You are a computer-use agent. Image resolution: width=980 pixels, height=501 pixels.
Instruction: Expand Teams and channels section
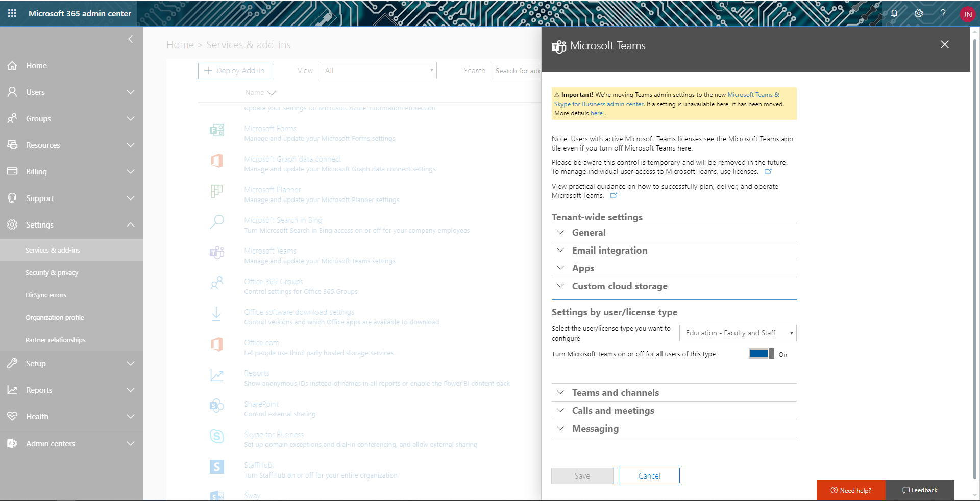674,392
